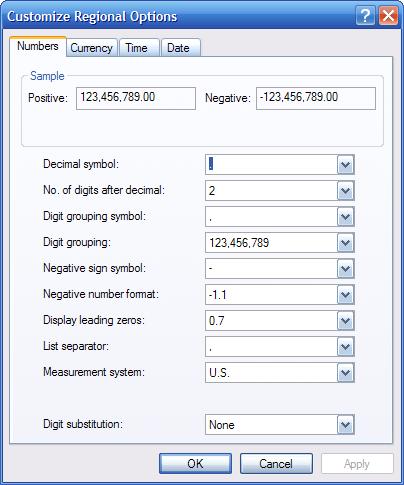Switch to the Currency tab
404x485 pixels.
(92, 48)
